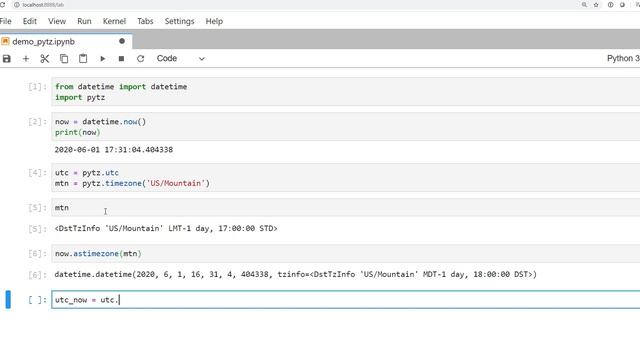Copy the selected cell using the copy icon
This screenshot has height=360, width=640.
coord(64,59)
